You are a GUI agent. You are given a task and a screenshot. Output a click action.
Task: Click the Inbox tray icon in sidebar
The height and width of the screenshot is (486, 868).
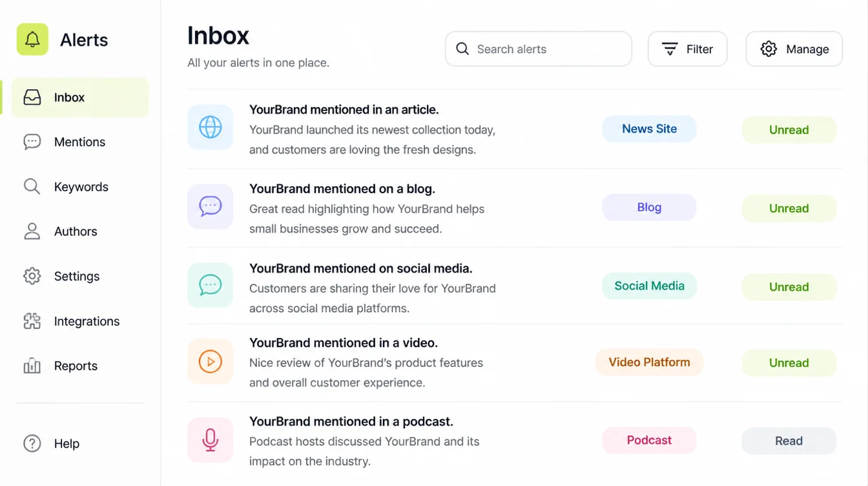pos(32,98)
